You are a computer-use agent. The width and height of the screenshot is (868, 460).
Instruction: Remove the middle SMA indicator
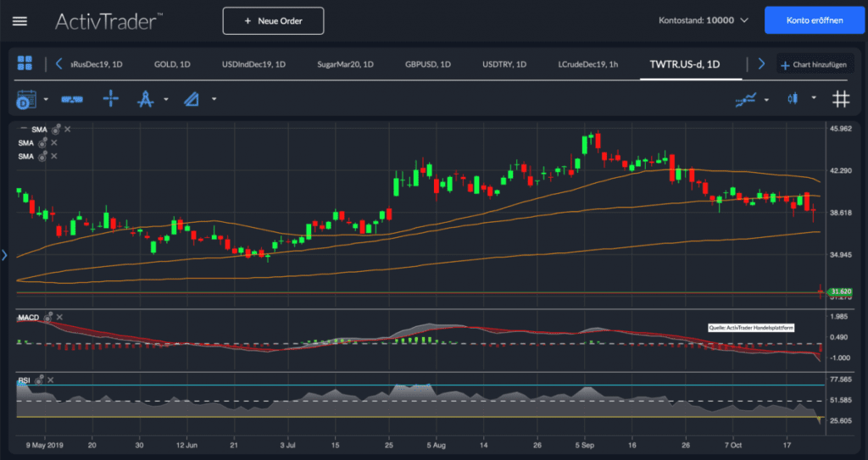(x=54, y=143)
